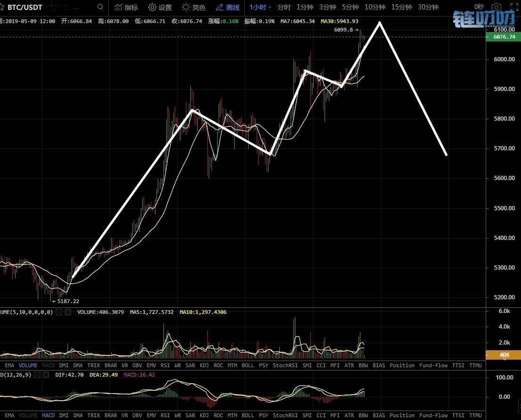521x420 pixels.
Task: Take a chart screenshot with camera icon
Action: (x=497, y=7)
